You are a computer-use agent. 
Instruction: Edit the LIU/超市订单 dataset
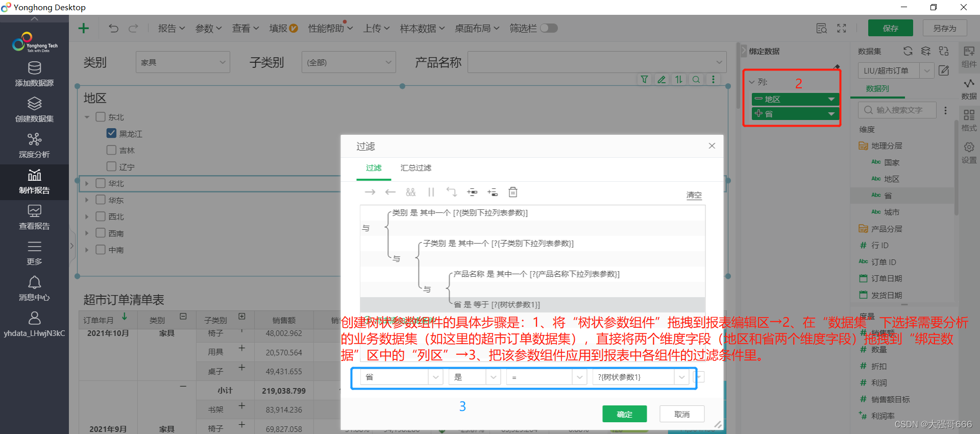coord(944,70)
